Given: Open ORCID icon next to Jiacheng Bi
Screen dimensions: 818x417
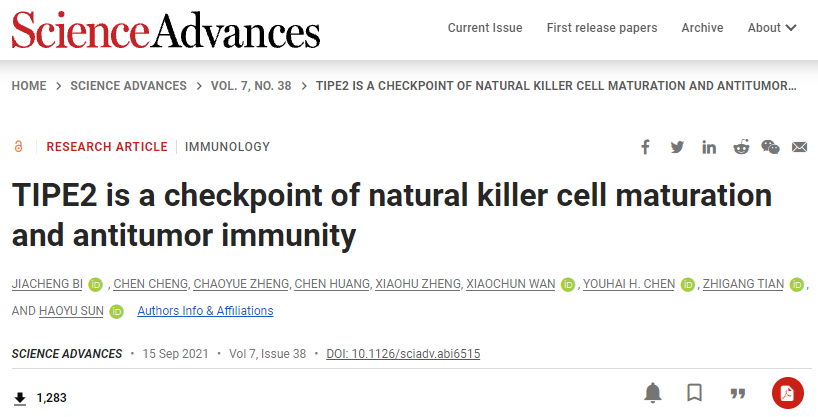Looking at the screenshot, I should click(95, 284).
